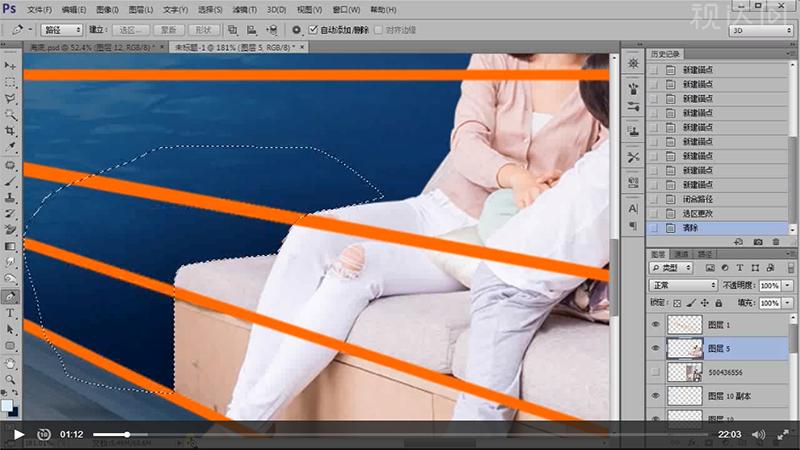Click the foreground color swatch
The image size is (800, 450).
[x=7, y=405]
